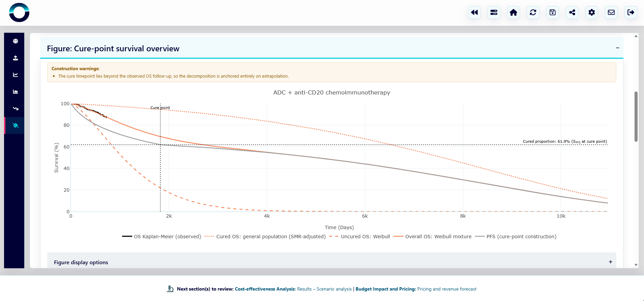
Task: Open the downward trend icon in sidebar
Action: point(16,109)
